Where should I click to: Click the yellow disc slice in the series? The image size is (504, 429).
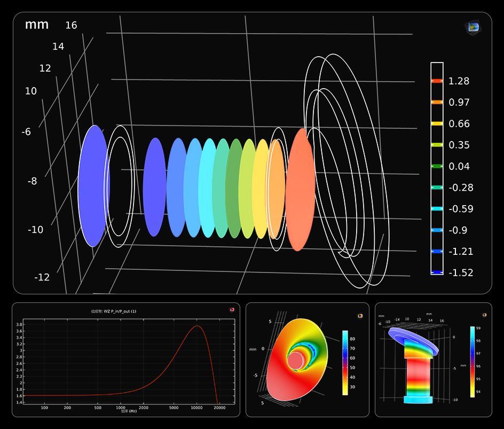(260, 188)
